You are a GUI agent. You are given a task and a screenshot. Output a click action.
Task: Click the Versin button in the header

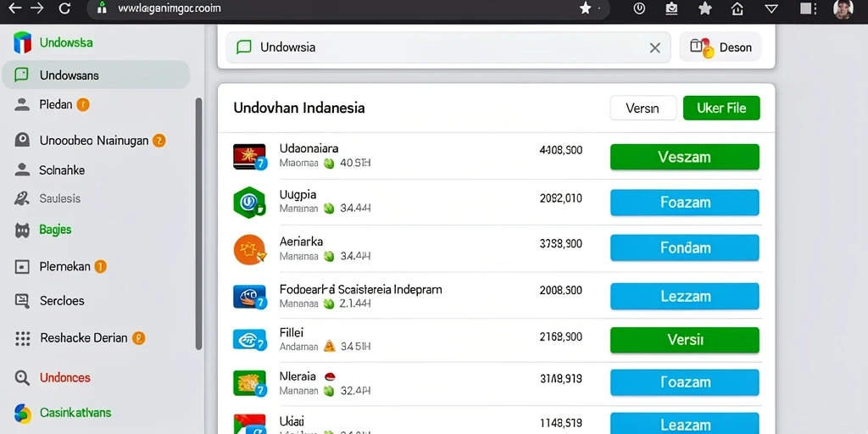point(643,108)
